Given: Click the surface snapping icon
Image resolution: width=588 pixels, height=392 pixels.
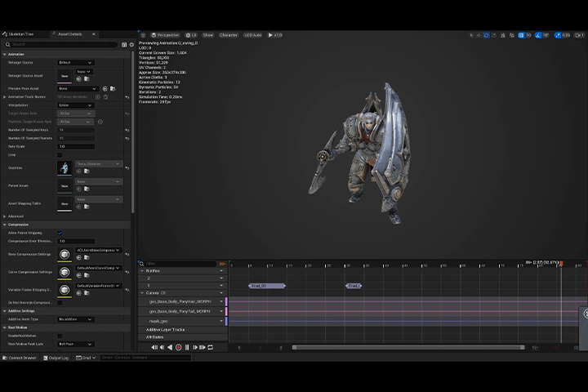Looking at the screenshot, I should [x=511, y=35].
